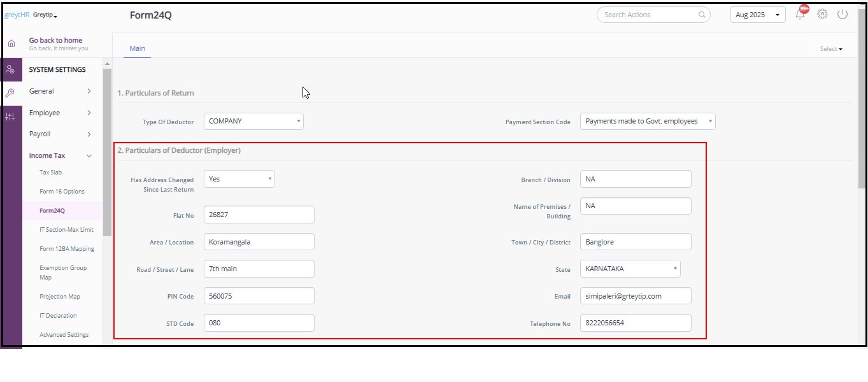Click the Form24Q page title
The image size is (868, 382).
pyautogui.click(x=151, y=15)
